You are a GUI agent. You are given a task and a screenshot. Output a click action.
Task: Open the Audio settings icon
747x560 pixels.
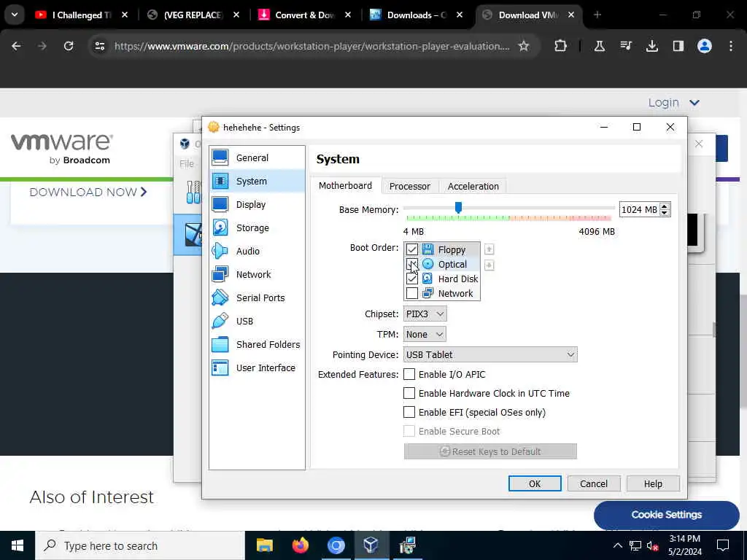(x=220, y=251)
